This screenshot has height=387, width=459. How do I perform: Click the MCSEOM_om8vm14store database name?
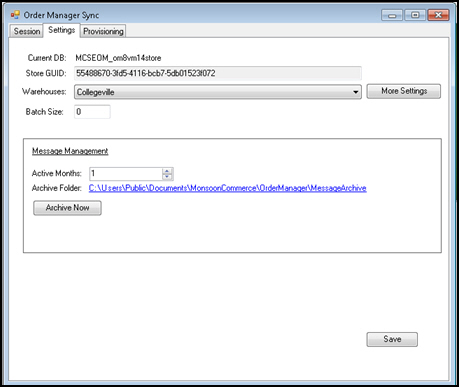pos(118,58)
